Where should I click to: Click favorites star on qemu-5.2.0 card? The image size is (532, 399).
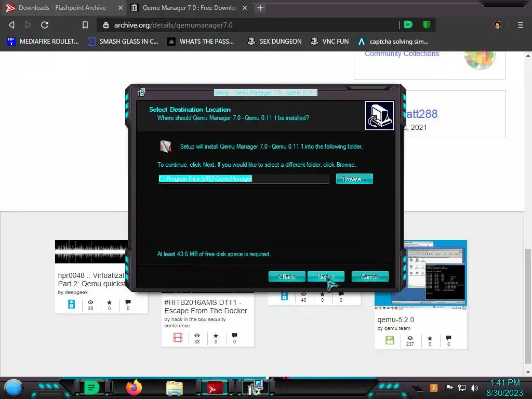pos(430,338)
